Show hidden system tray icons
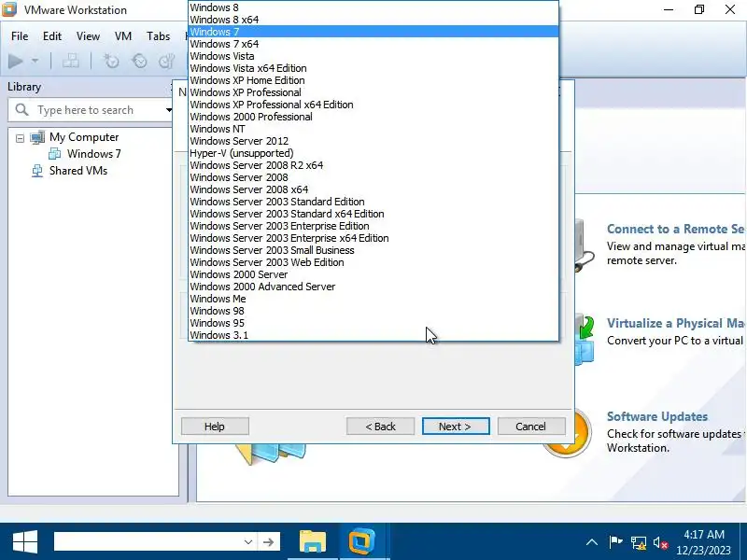This screenshot has height=560, width=747. click(592, 542)
